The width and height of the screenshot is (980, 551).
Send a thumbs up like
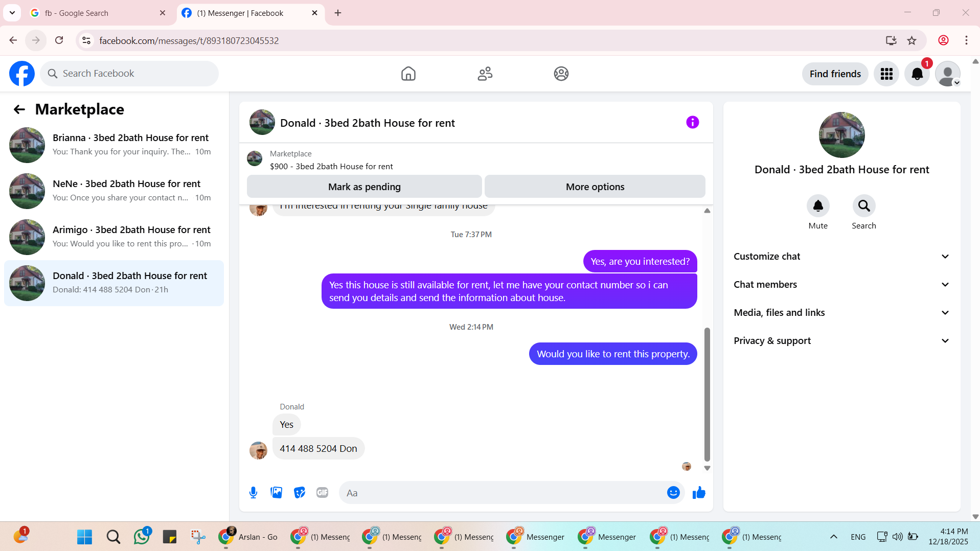click(x=699, y=493)
